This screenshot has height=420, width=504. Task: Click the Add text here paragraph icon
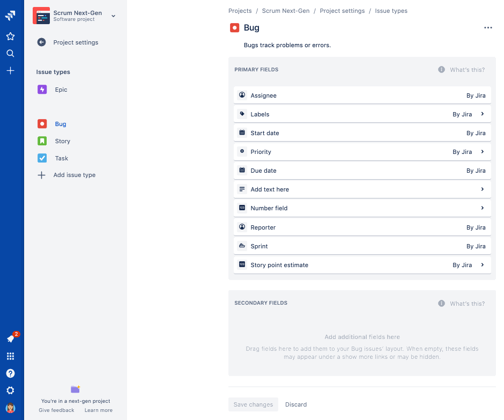coord(242,189)
